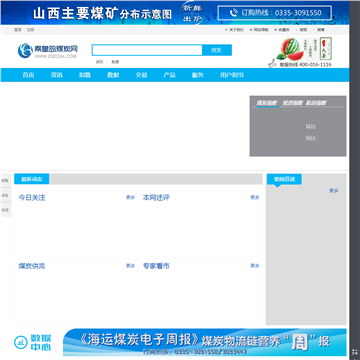Open the 海运煤炭电子周报 bottom banner ad

[x=205, y=342]
